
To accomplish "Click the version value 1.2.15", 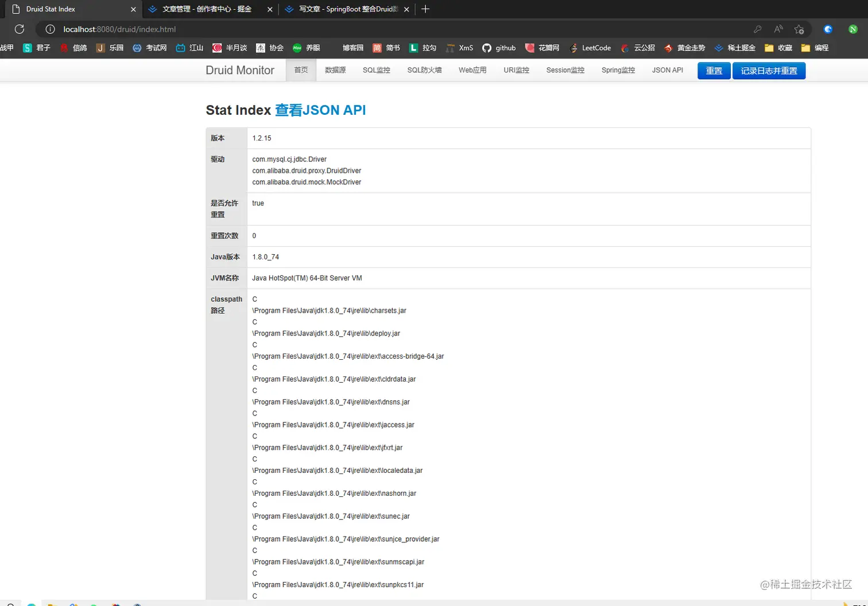I will (x=262, y=138).
